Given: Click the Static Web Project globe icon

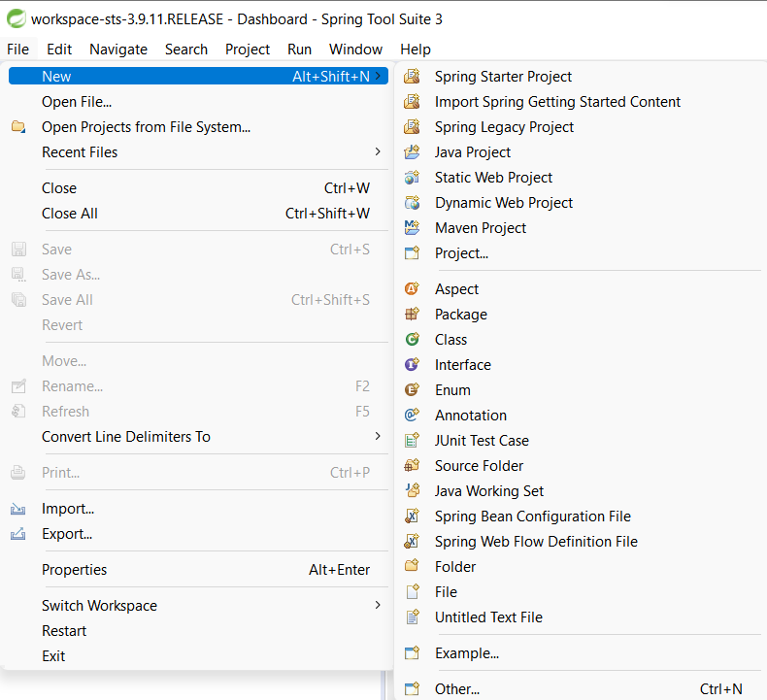Looking at the screenshot, I should point(412,178).
